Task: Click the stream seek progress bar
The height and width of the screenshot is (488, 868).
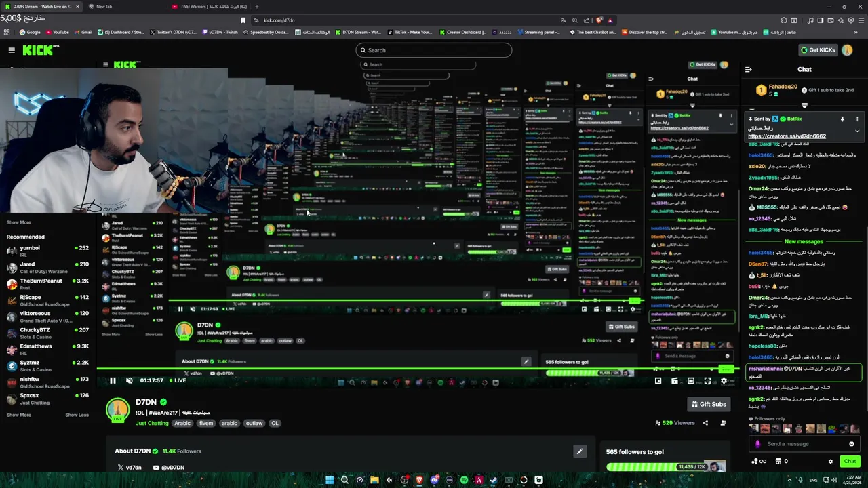Action: click(x=417, y=369)
